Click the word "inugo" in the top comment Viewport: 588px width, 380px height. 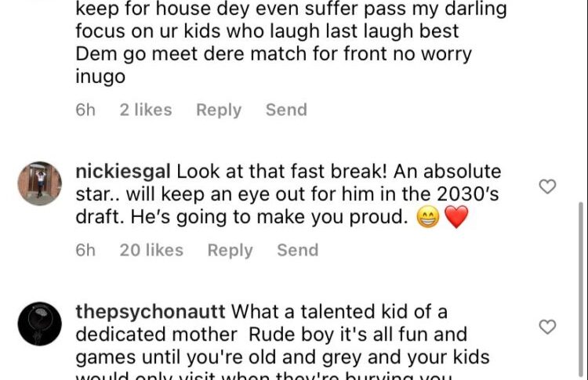click(x=99, y=78)
